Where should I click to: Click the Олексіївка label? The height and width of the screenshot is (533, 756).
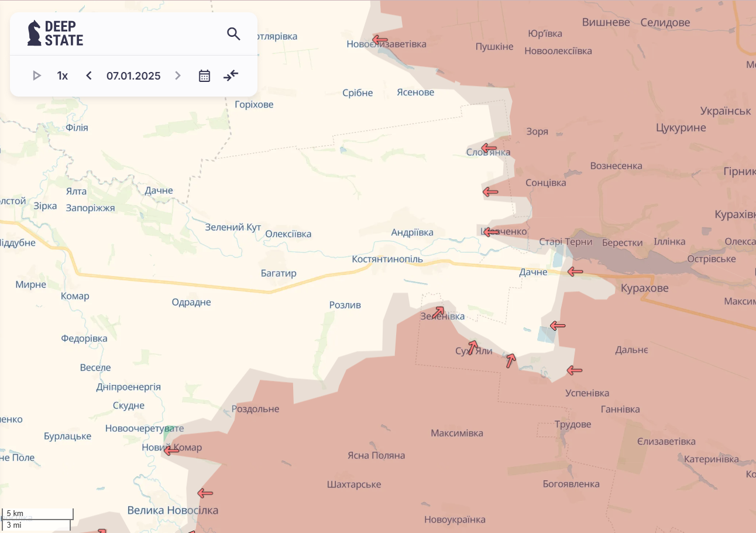pyautogui.click(x=288, y=234)
